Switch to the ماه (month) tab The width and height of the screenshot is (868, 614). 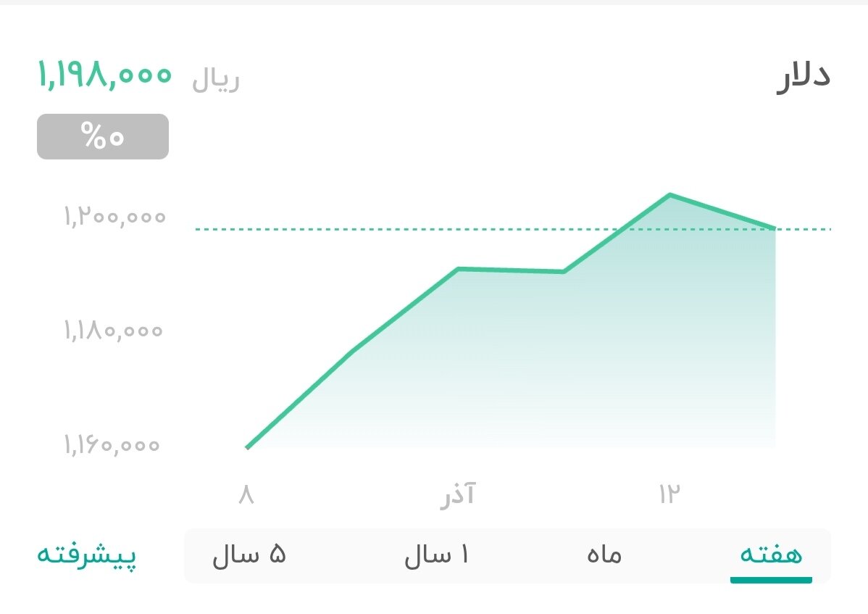604,554
